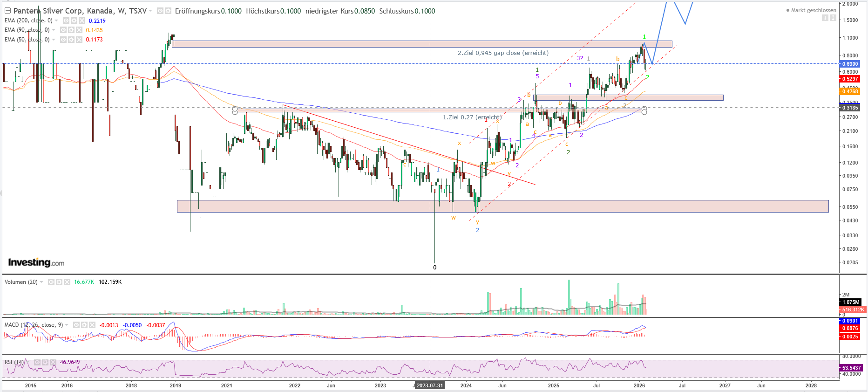Image resolution: width=868 pixels, height=392 pixels.
Task: Click the Investing.com logo link
Action: (x=36, y=262)
